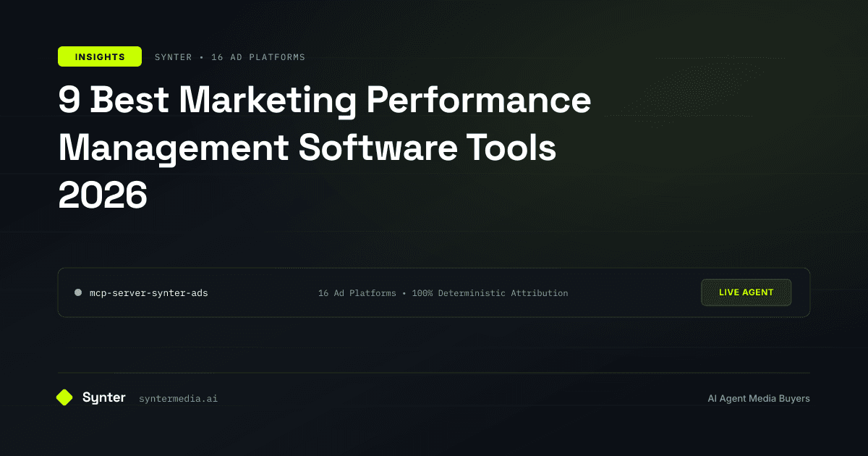Click "16 Ad Platforms • 100% Deterministic Attribution" text
The width and height of the screenshot is (868, 456).
pos(443,293)
